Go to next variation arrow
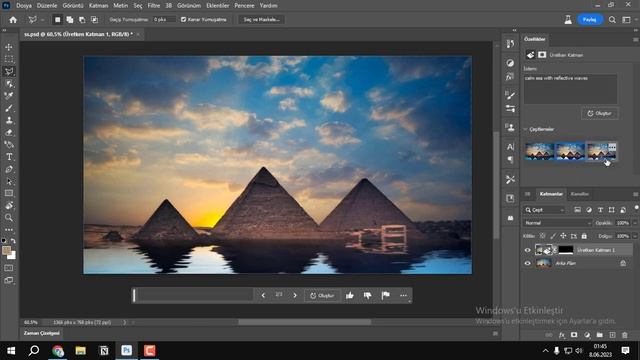Image resolution: width=640 pixels, height=360 pixels. 295,295
